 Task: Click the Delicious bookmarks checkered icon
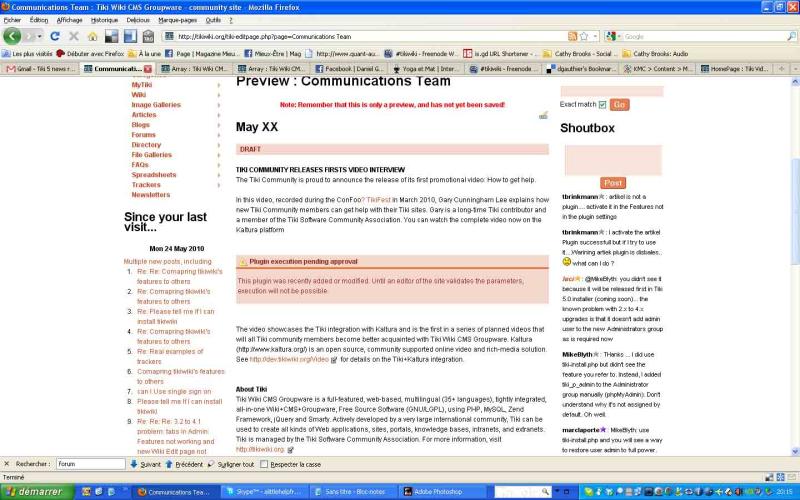(x=111, y=36)
